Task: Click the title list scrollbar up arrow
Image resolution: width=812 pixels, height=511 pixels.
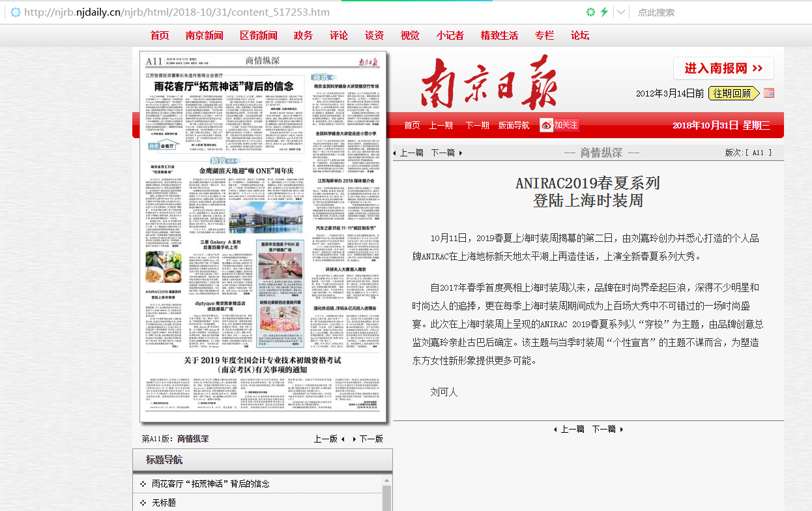Action: 386,480
